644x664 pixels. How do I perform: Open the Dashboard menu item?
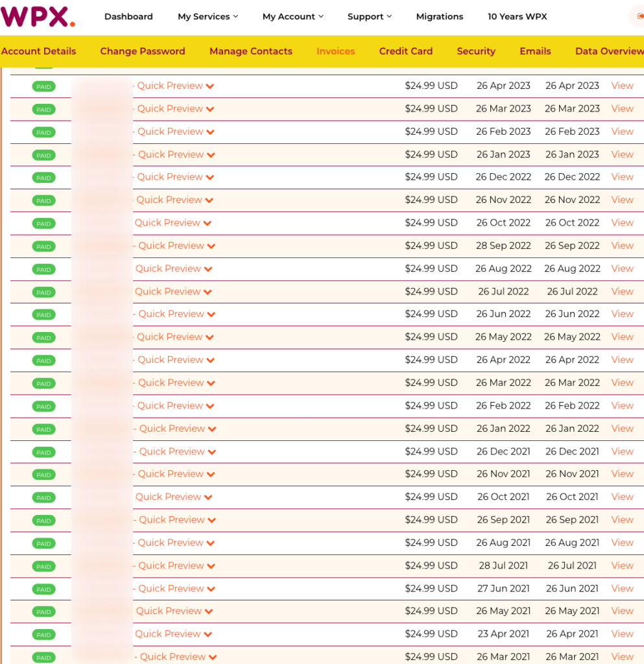[x=128, y=16]
